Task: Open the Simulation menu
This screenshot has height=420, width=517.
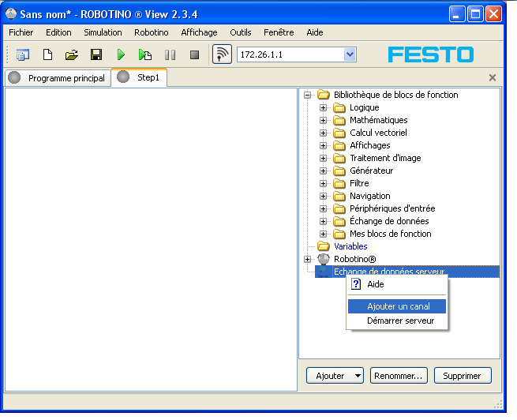Action: pos(103,32)
